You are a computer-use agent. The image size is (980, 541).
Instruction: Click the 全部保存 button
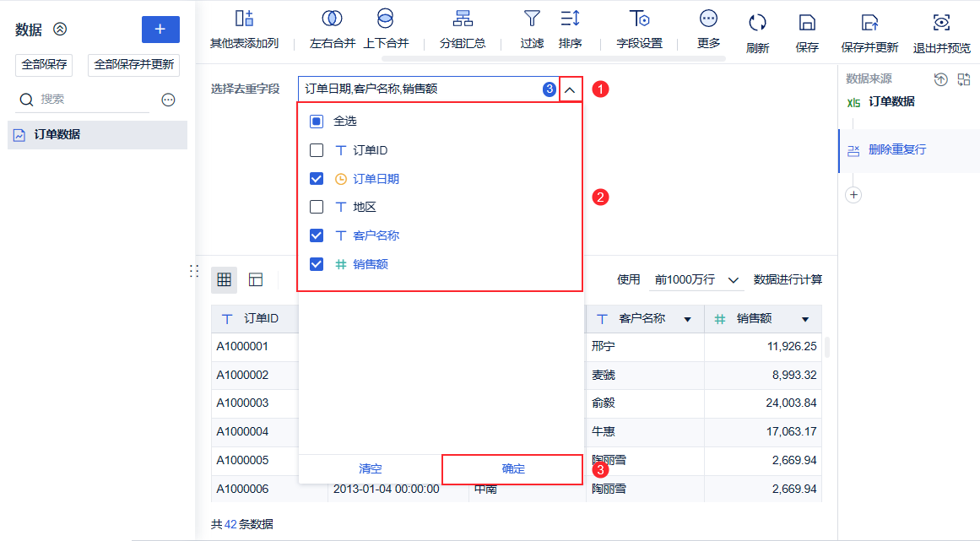click(x=44, y=65)
